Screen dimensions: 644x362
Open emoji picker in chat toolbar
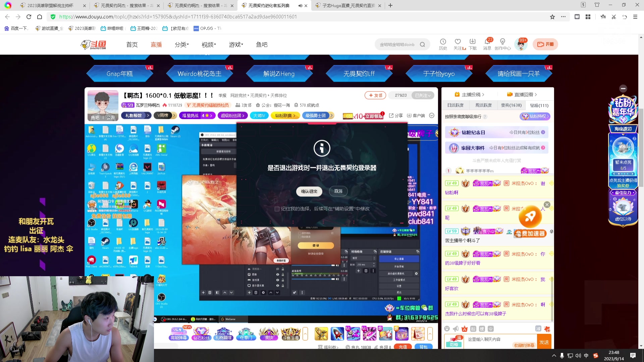(447, 329)
